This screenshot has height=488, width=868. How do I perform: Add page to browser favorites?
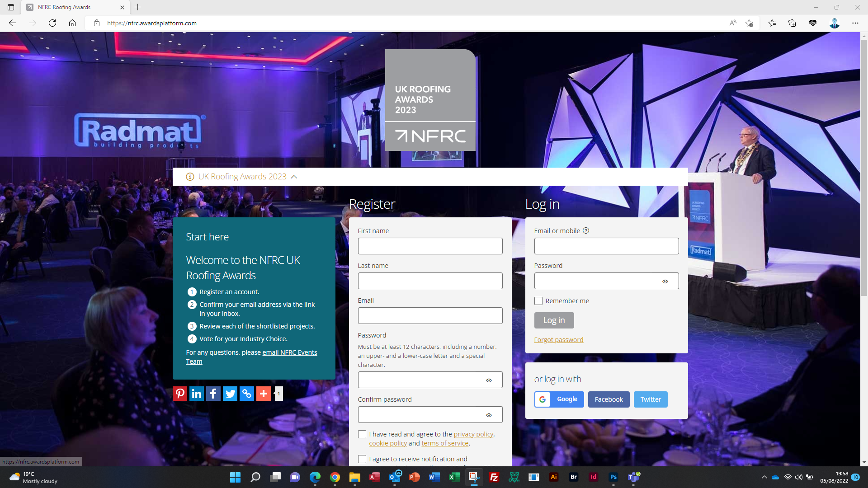tap(749, 23)
